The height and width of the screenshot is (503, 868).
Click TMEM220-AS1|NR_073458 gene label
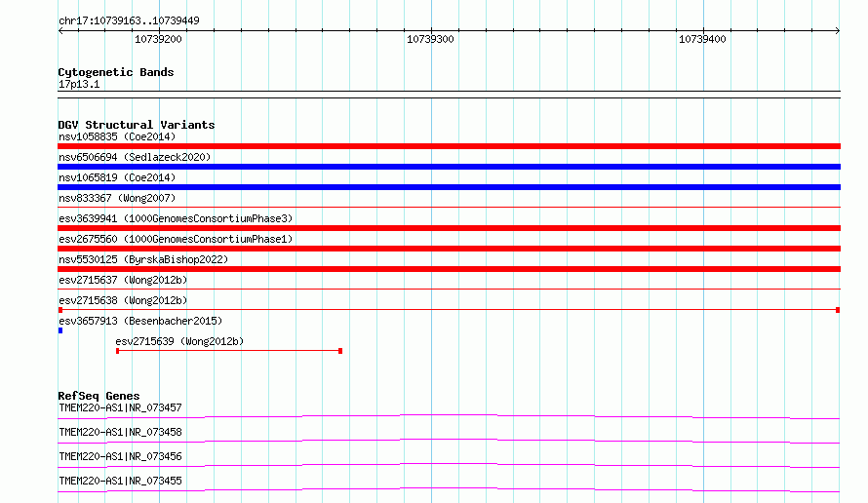tap(120, 432)
